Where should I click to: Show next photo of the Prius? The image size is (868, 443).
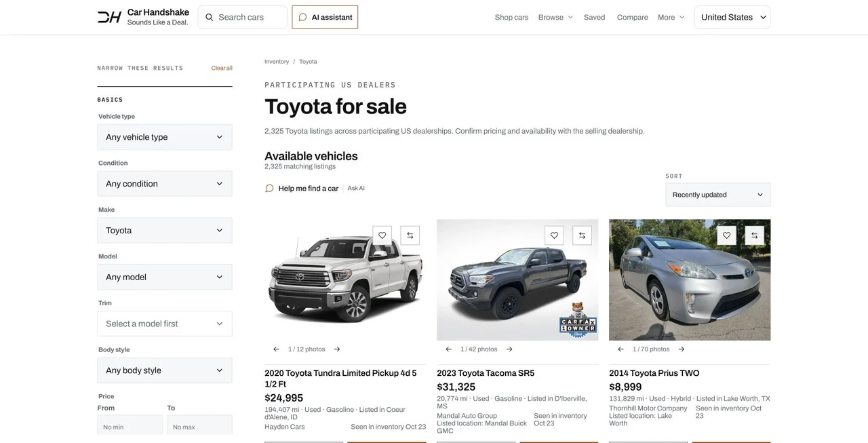tap(682, 349)
